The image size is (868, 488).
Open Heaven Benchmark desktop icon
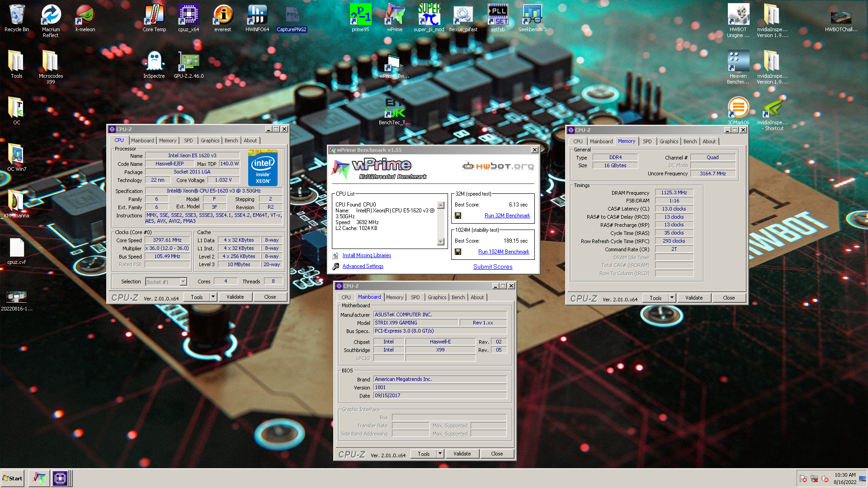738,67
